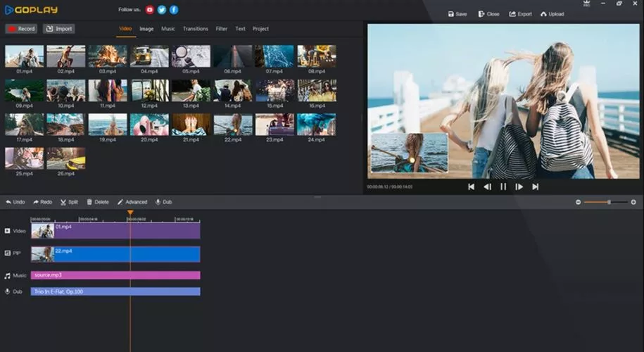
Task: Switch to the Video tab
Action: [125, 29]
